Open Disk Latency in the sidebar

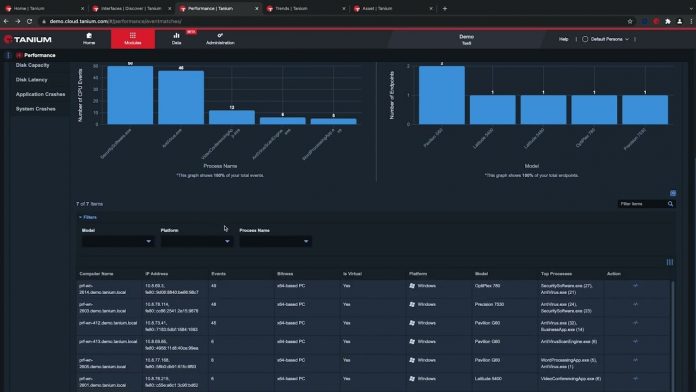32,80
